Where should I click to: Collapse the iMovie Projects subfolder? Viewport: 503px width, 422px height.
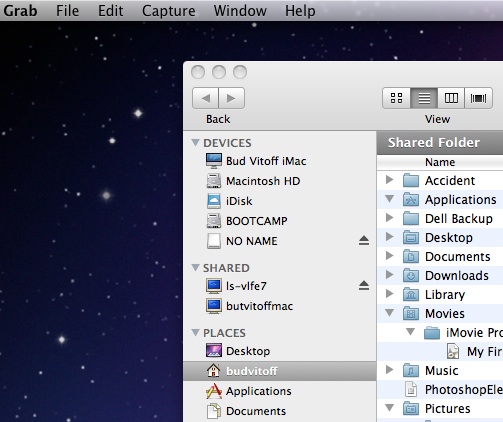[411, 332]
